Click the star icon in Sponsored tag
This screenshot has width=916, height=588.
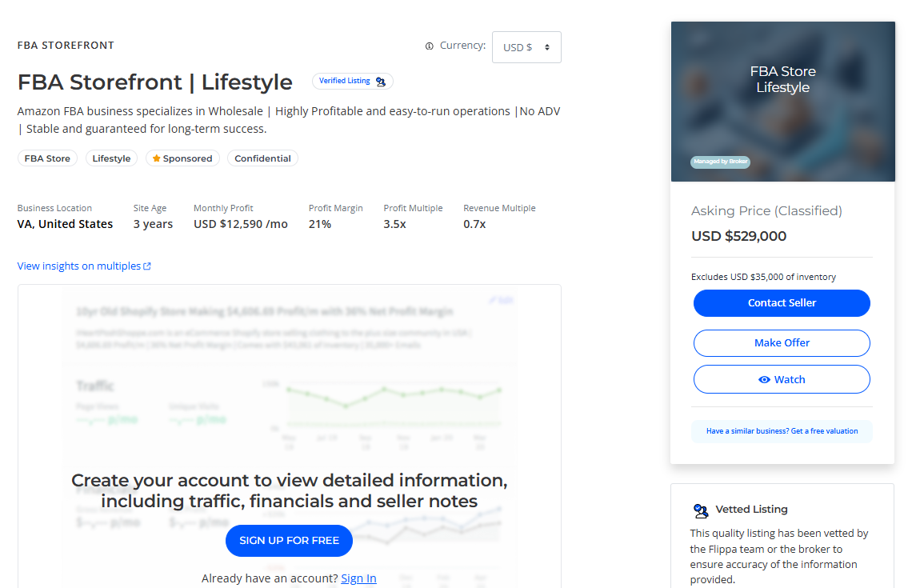156,158
